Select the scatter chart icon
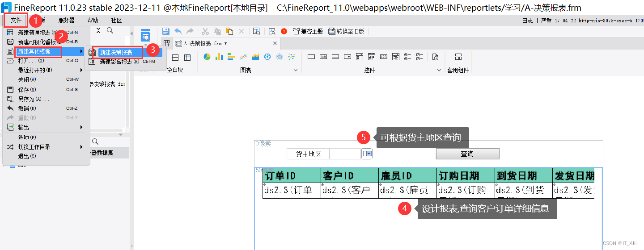644x250 pixels. coord(292,57)
